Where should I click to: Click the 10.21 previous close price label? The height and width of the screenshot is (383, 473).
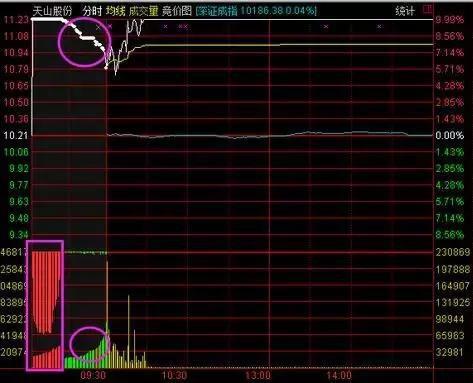pos(16,135)
